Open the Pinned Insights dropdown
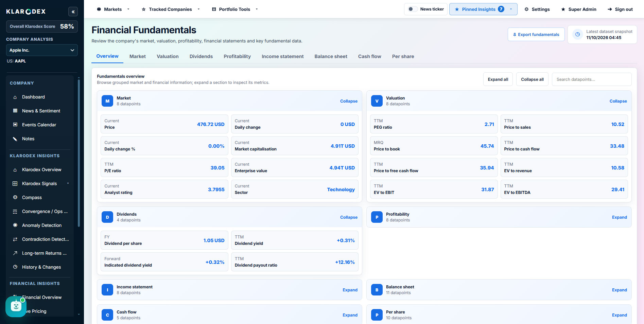The height and width of the screenshot is (324, 644). (x=483, y=9)
